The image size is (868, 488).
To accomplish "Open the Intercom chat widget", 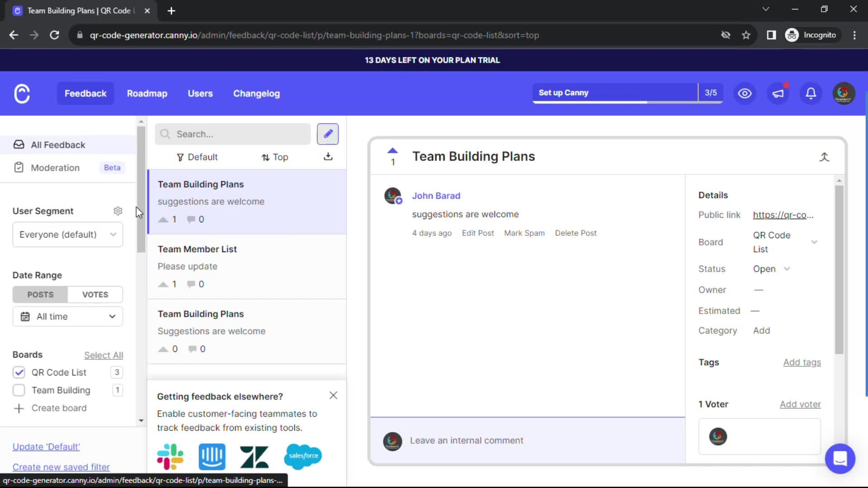I will (840, 459).
